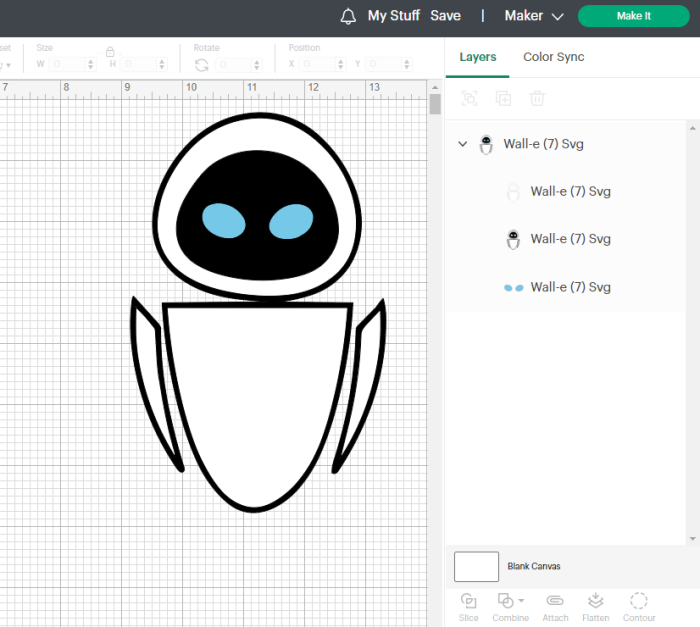Click the Layers panel scroll up arrow

tap(692, 128)
